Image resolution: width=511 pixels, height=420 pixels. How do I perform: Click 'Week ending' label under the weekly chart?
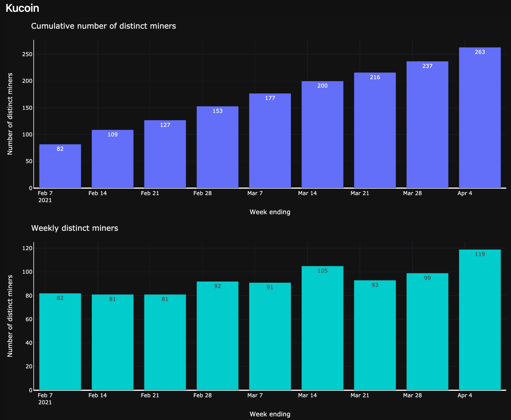click(270, 414)
